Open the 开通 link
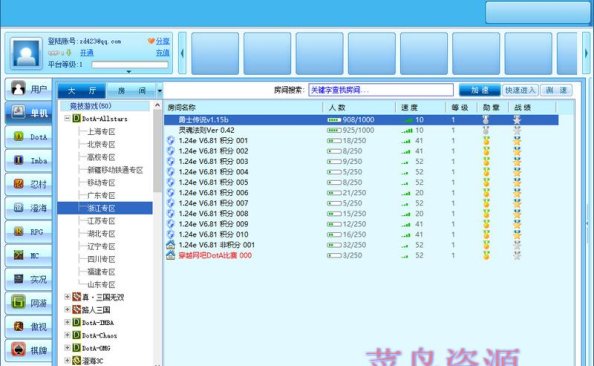 87,53
